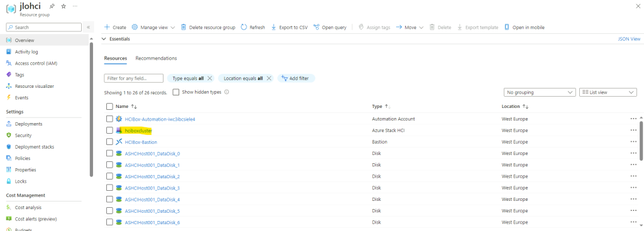644x231 pixels.
Task: Remove the Location equals all filter
Action: point(269,78)
